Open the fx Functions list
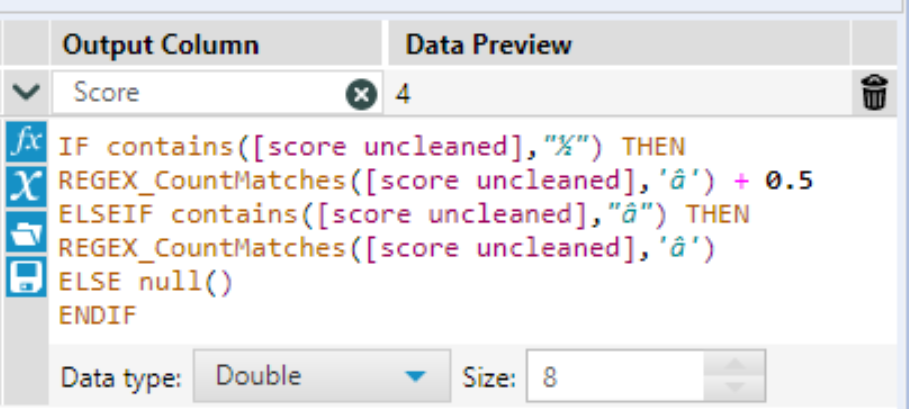This screenshot has width=909, height=409. (27, 141)
